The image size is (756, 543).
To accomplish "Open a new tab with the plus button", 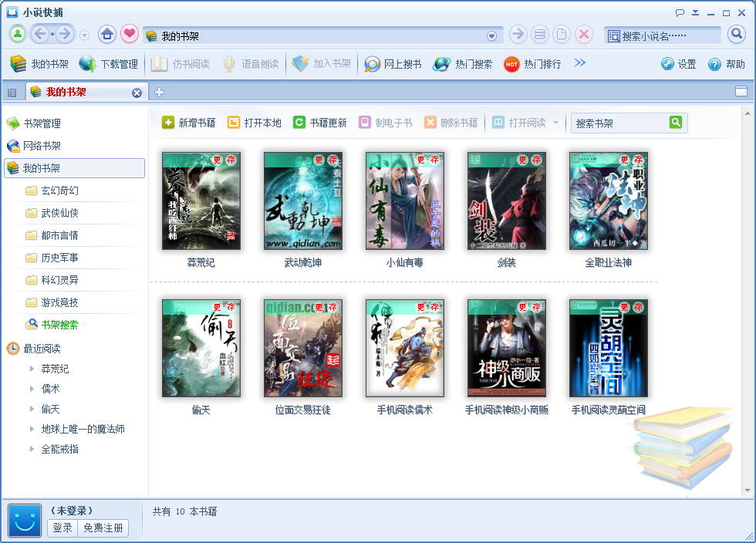I will point(159,90).
